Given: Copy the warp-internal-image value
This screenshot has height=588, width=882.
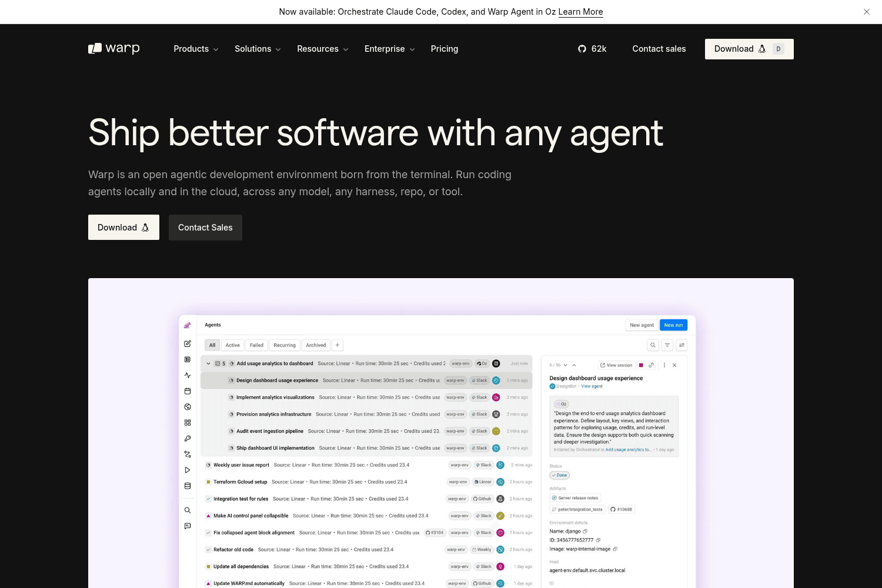Looking at the screenshot, I should (x=615, y=549).
